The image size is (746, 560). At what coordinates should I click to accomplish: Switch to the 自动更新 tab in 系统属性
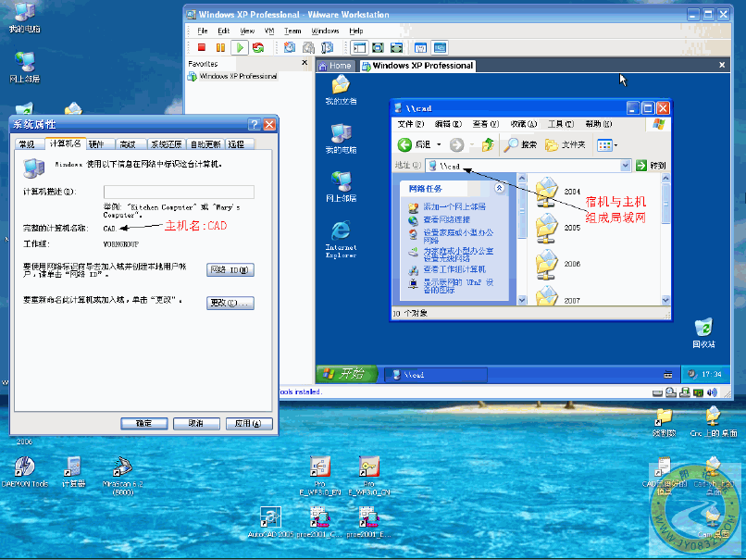[205, 143]
